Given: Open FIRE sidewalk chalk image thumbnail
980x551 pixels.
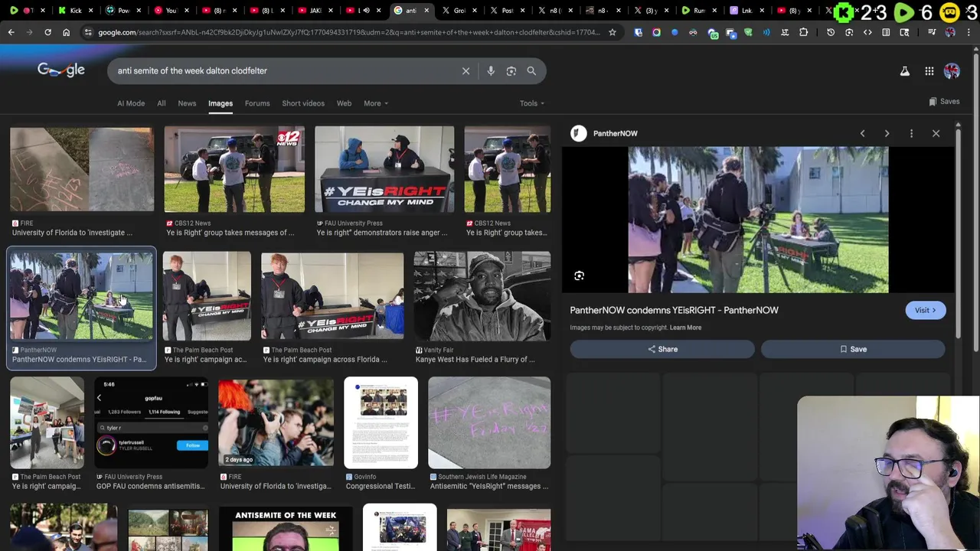Looking at the screenshot, I should [x=82, y=169].
